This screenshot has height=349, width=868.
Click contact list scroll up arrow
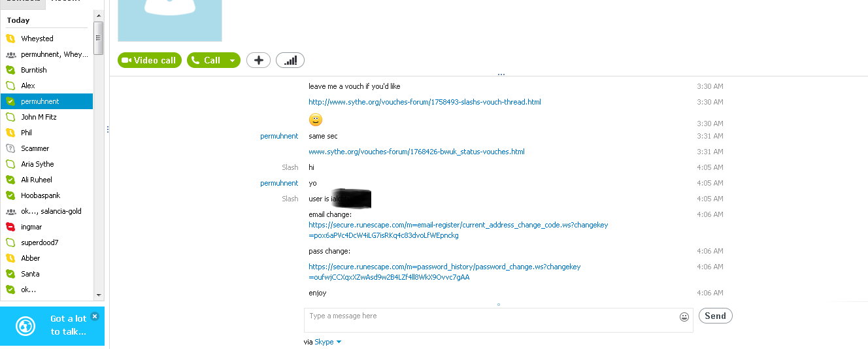click(98, 16)
